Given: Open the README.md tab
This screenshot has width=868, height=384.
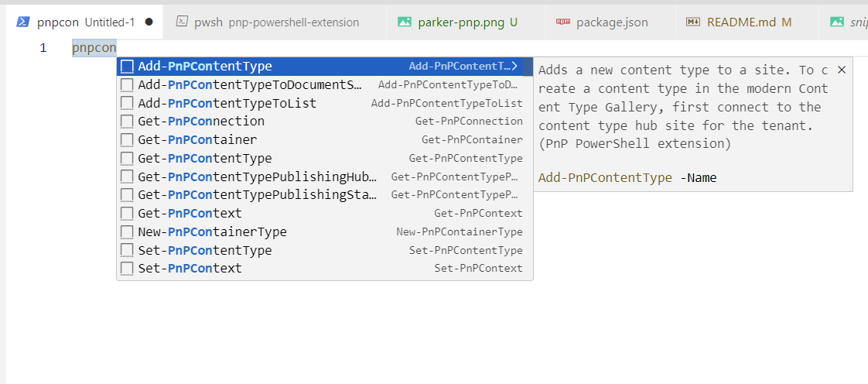Looking at the screenshot, I should pyautogui.click(x=747, y=22).
